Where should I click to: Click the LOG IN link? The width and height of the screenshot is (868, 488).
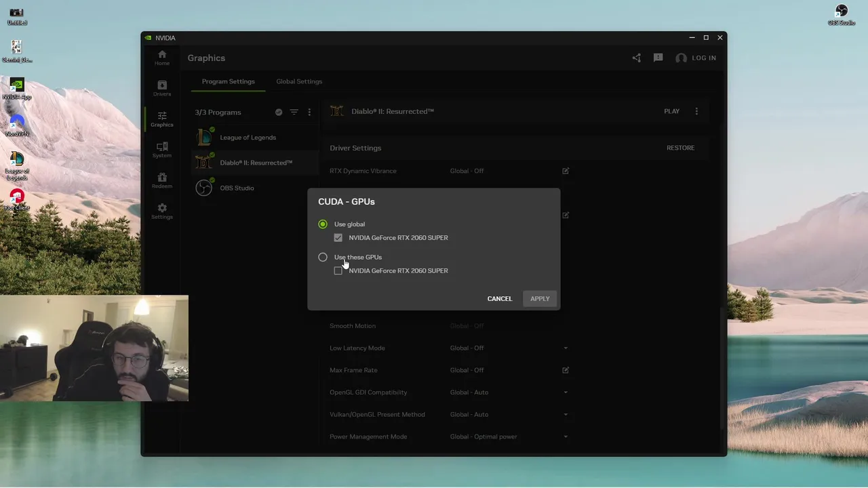pos(704,58)
